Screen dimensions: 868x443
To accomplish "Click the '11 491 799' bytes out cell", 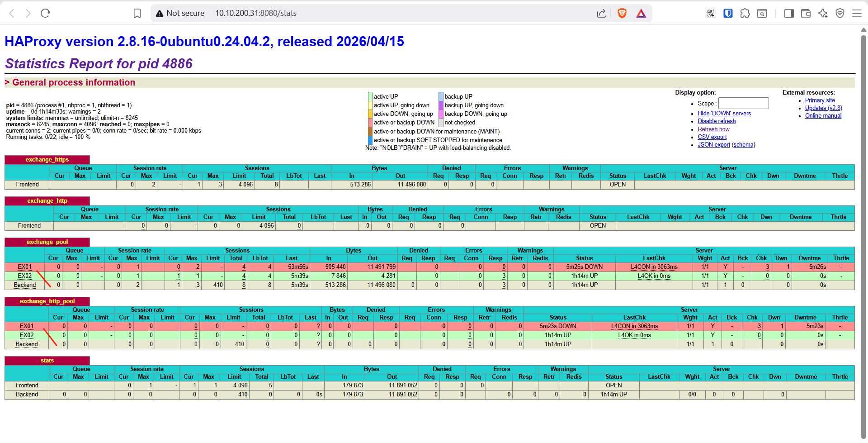I will 373,267.
